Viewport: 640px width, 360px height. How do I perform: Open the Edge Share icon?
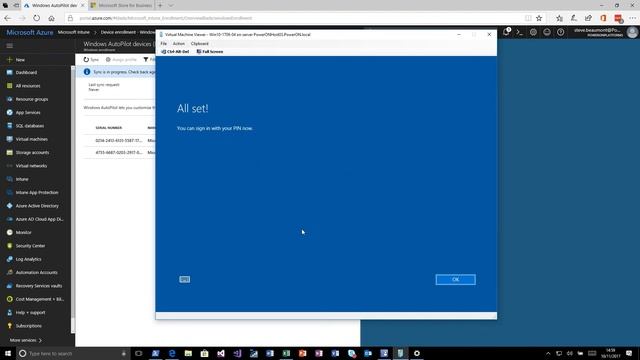[588, 18]
